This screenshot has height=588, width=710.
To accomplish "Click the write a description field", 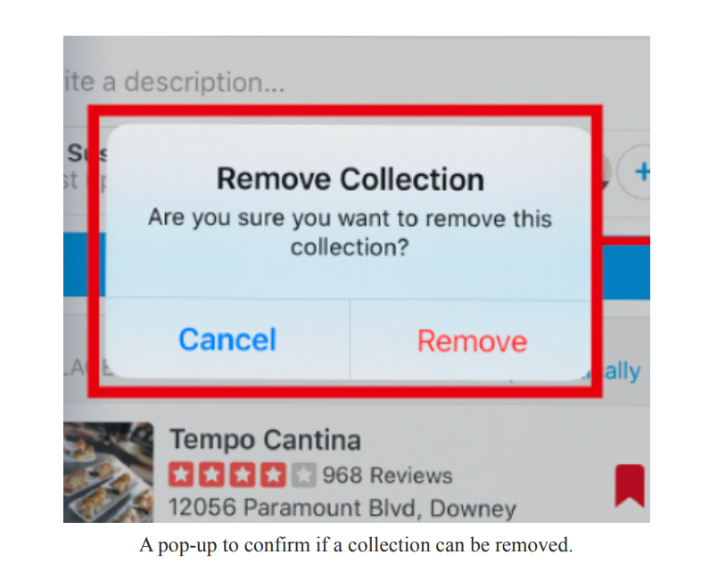I will coord(174,82).
